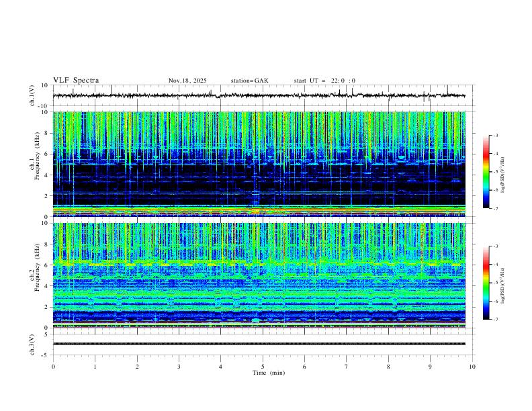Click the '6' tick on the Time axis
The image size is (532, 411).
coord(304,367)
